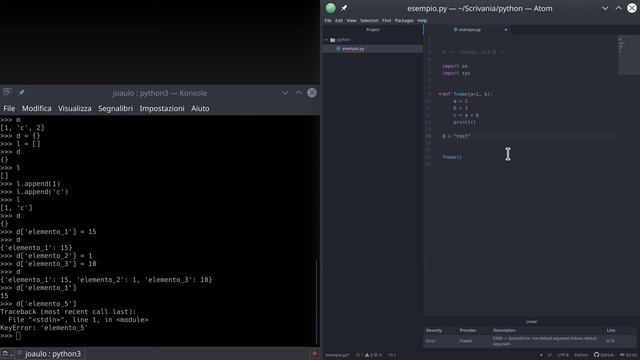The height and width of the screenshot is (360, 640).
Task: Open View menu in Atom
Action: tap(351, 20)
